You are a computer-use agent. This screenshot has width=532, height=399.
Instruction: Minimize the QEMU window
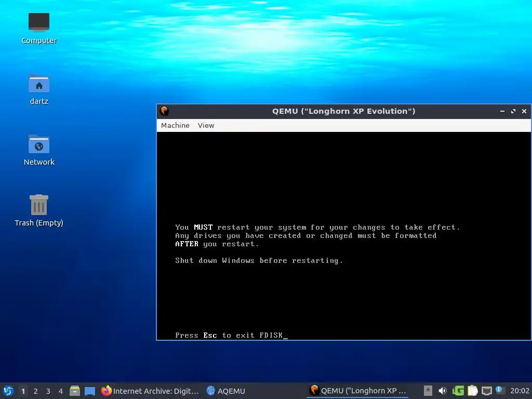point(502,111)
